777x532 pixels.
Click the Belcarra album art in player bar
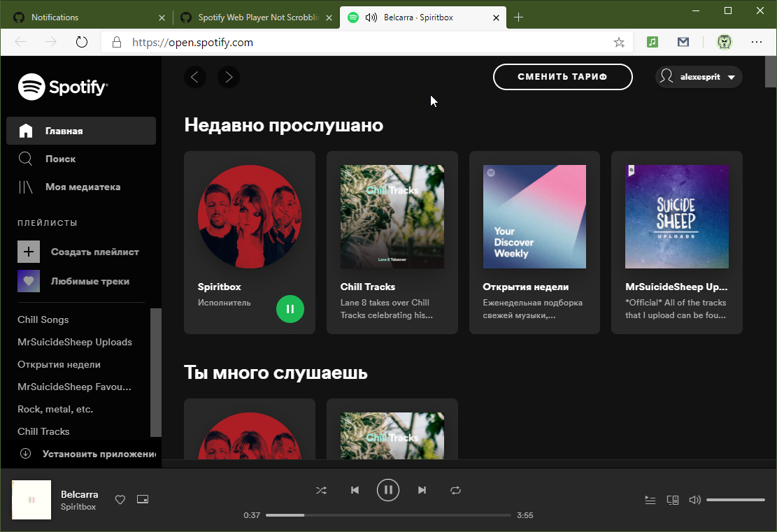(x=31, y=500)
